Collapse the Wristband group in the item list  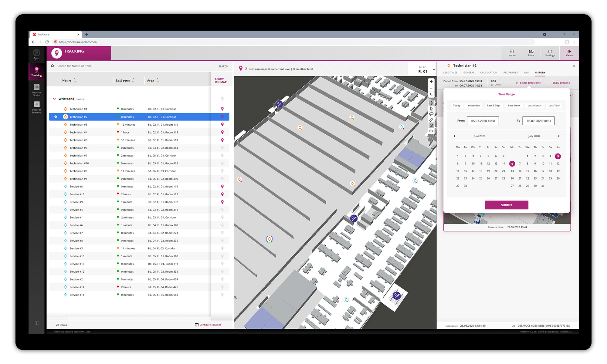coord(54,99)
